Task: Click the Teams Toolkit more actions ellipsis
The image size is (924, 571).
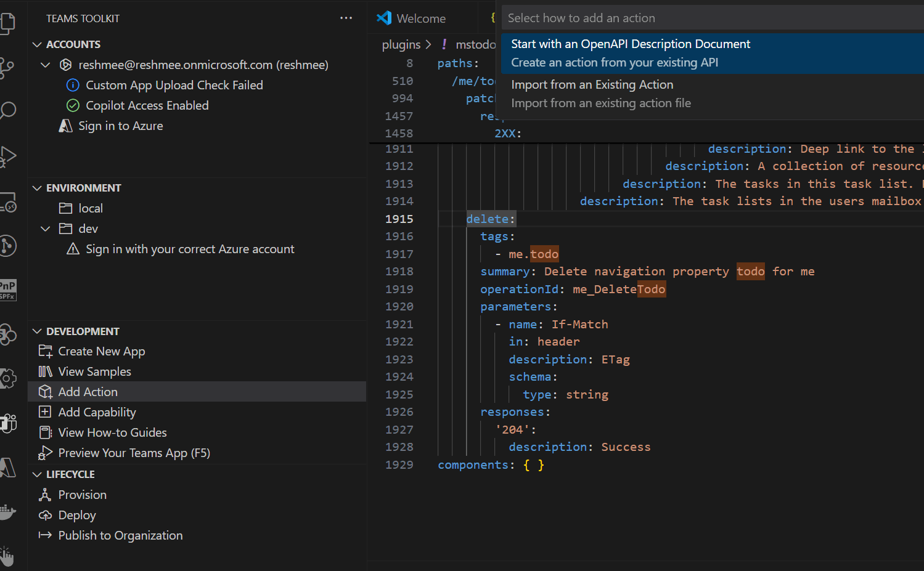Action: 346,18
